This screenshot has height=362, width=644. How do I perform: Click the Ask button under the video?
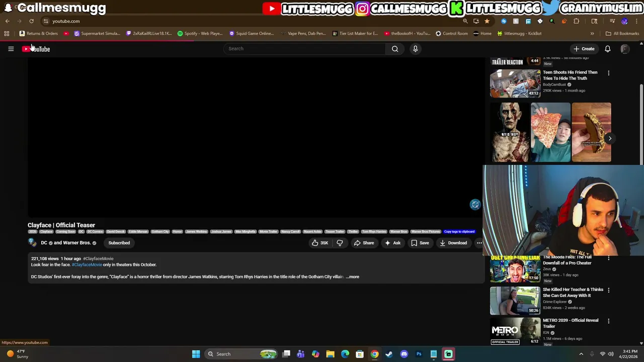coord(392,243)
